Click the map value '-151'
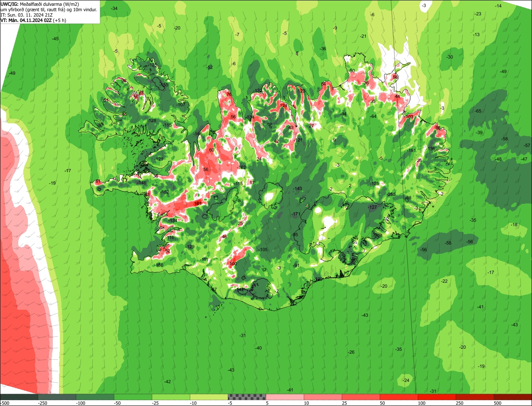Viewport: 532px width, 406px height. 411,150
